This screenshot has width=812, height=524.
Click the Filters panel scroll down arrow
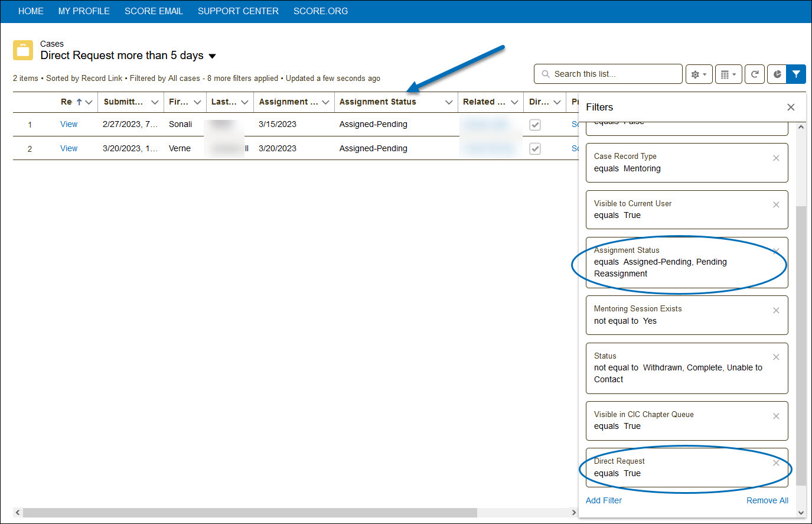click(801, 513)
